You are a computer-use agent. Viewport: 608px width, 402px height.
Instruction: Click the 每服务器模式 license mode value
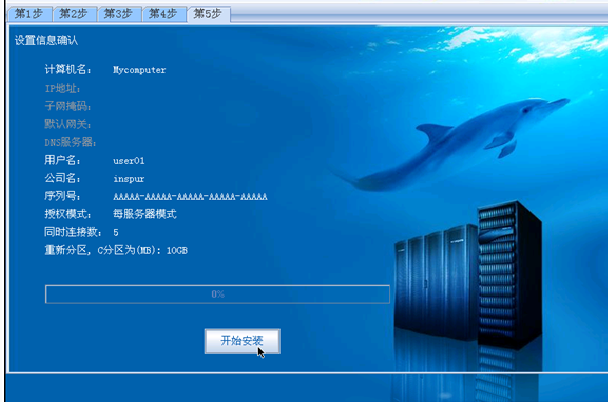[144, 214]
